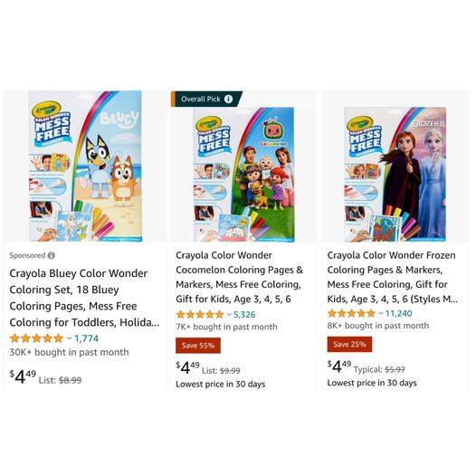Open the Frozen II coloring pages product image

click(x=395, y=175)
